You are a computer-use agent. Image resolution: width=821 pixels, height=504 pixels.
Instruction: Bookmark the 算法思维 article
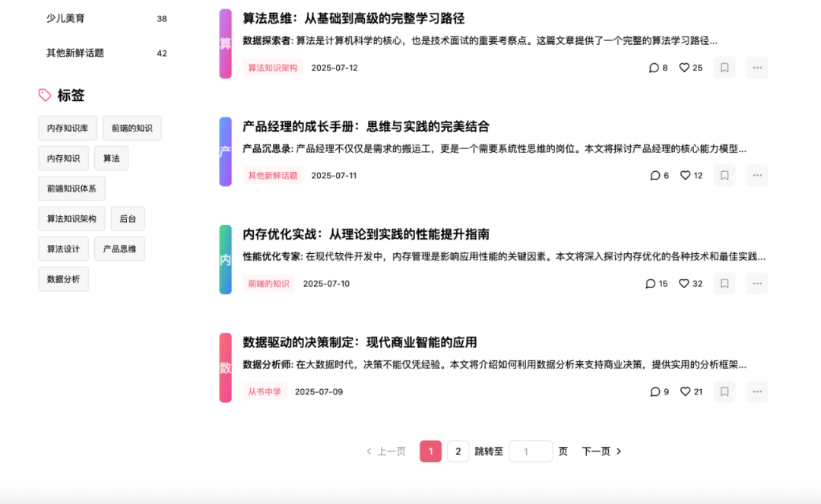coord(724,68)
